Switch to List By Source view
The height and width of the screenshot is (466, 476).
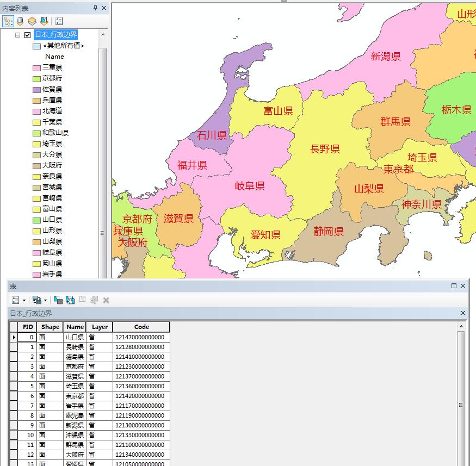point(20,21)
